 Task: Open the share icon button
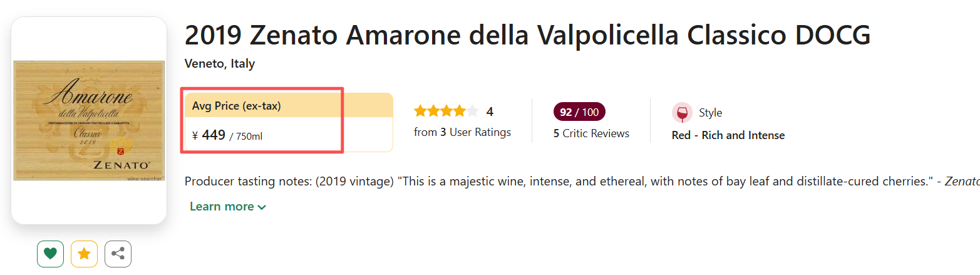pyautogui.click(x=118, y=254)
